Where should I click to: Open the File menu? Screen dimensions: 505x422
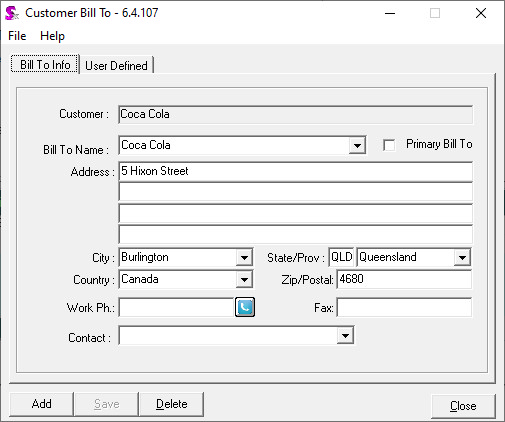click(x=17, y=36)
